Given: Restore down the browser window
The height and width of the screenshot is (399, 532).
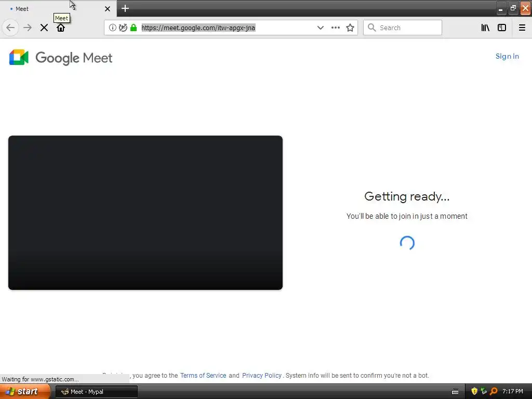Looking at the screenshot, I should 513,8.
